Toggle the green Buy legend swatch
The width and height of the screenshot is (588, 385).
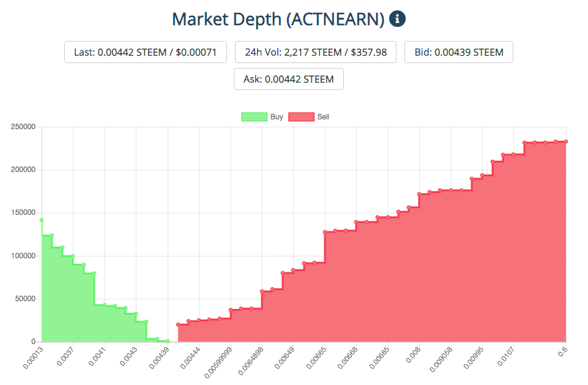pyautogui.click(x=255, y=117)
